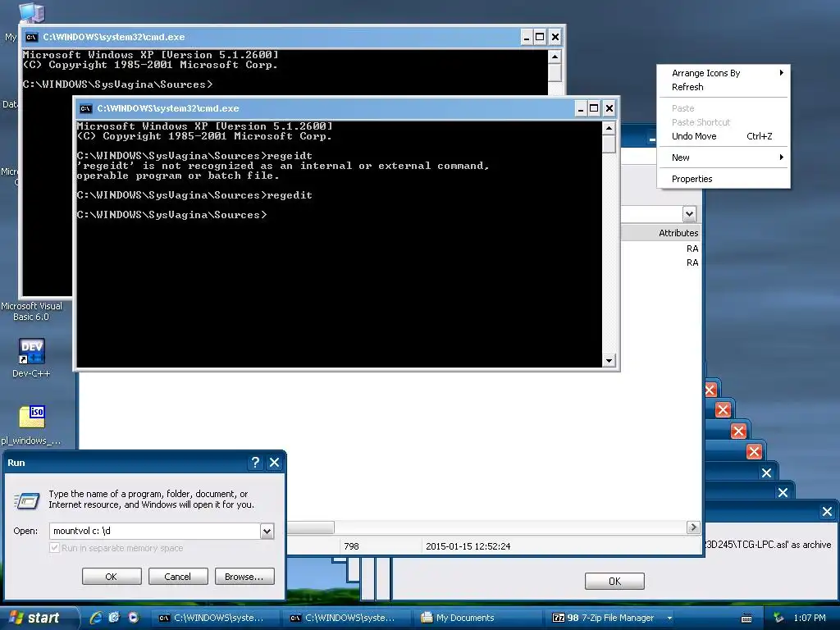This screenshot has width=840, height=630.
Task: Click horizontal scrollbar right arrow in 7-Zip
Action: [693, 527]
